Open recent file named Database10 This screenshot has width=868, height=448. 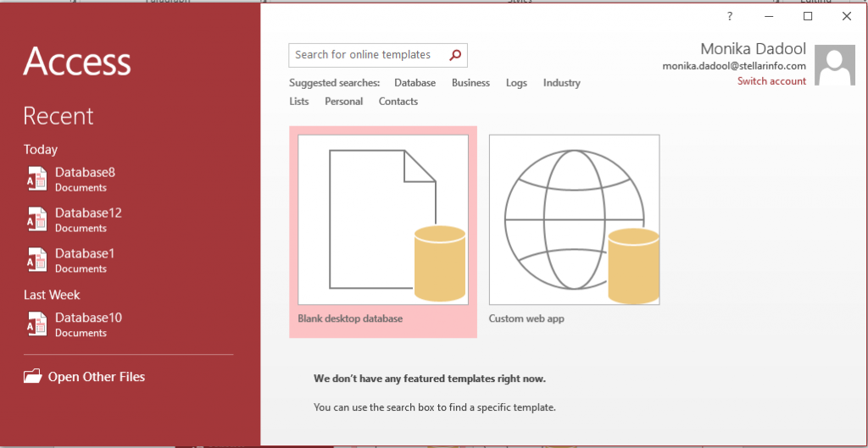88,318
